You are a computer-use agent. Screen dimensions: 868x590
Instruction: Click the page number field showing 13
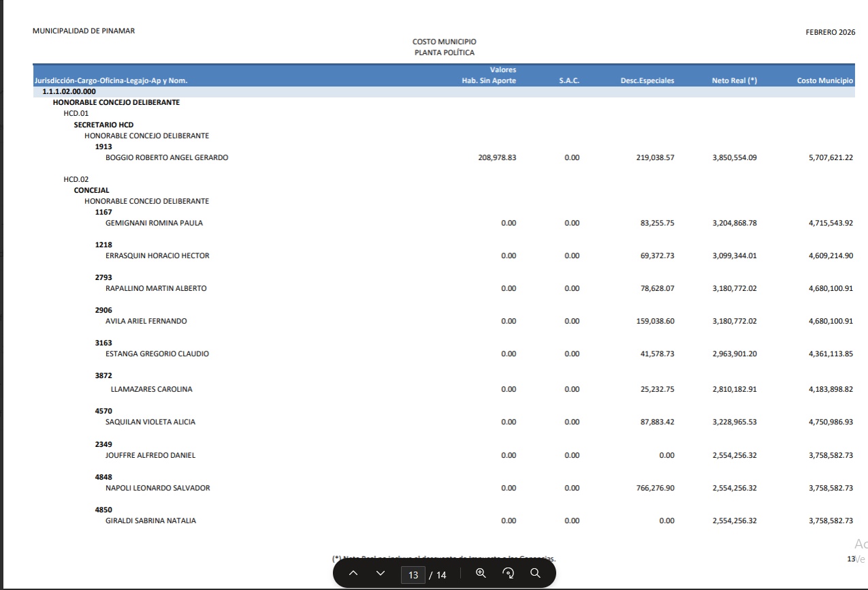(413, 574)
